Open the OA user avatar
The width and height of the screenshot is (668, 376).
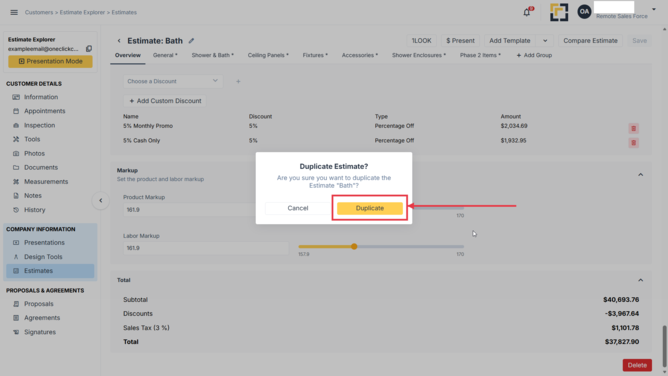(584, 11)
